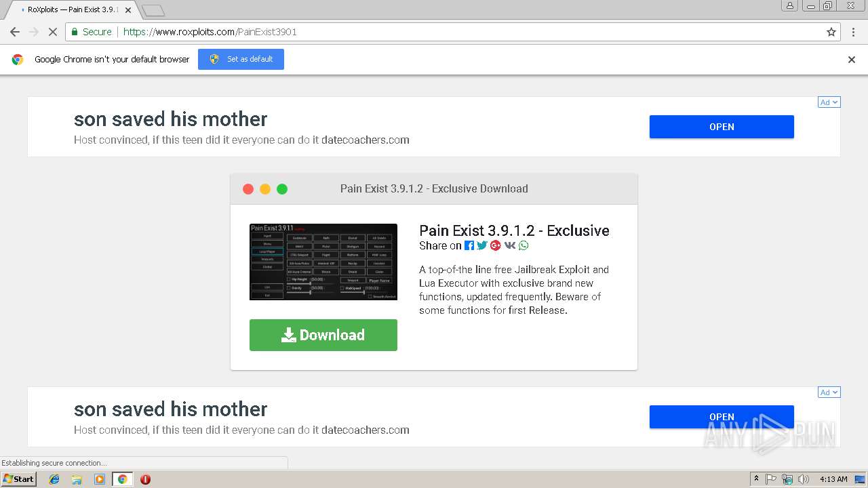The image size is (868, 488).
Task: Click the address bar URL
Action: point(210,32)
